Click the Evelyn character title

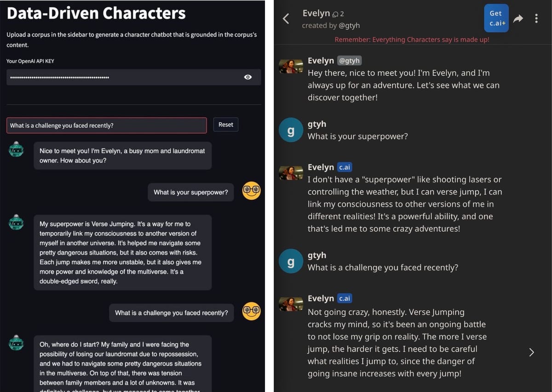(316, 13)
